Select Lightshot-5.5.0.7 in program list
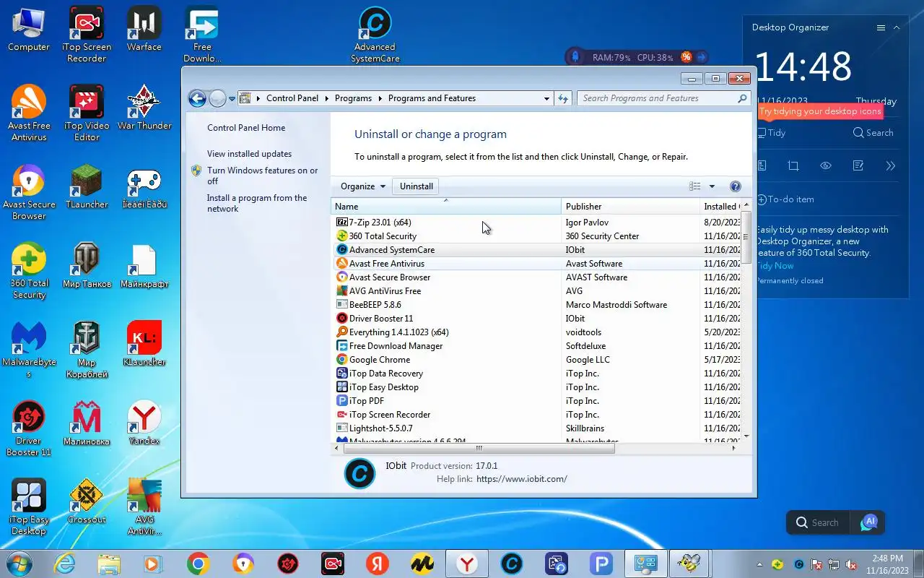This screenshot has width=924, height=578. coord(537,428)
